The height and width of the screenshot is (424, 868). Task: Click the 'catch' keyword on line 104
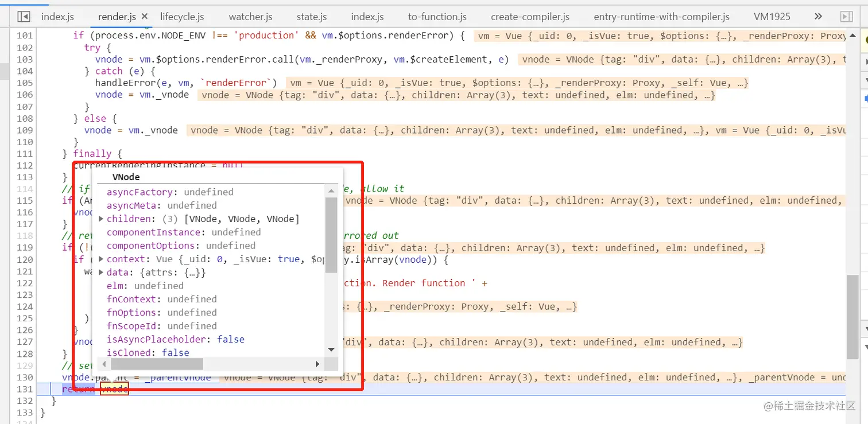click(x=109, y=71)
